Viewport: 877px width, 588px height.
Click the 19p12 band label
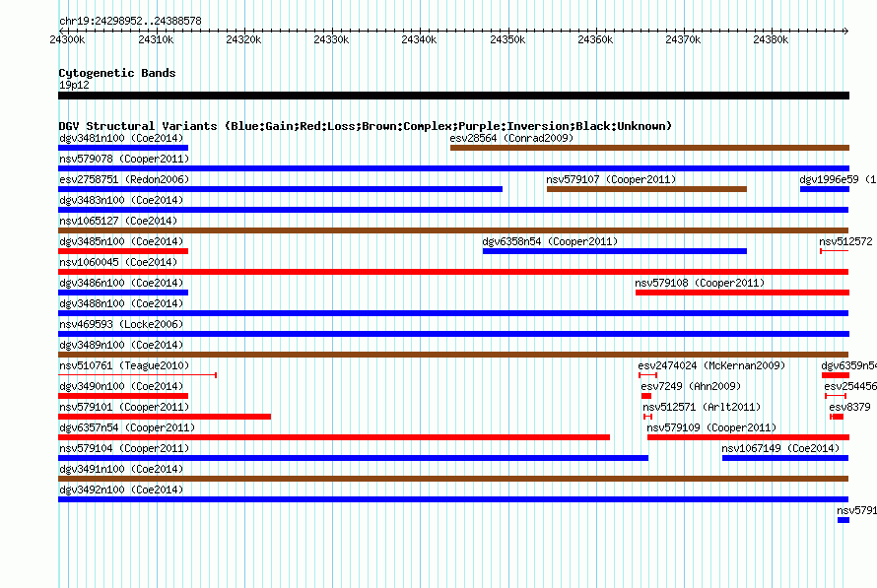74,85
